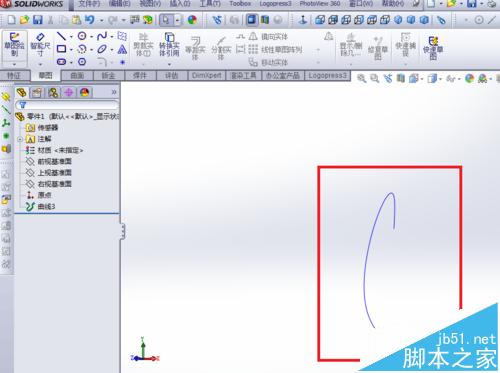Open the Spline tool dropdown arrow
The height and width of the screenshot is (373, 500).
click(x=112, y=37)
